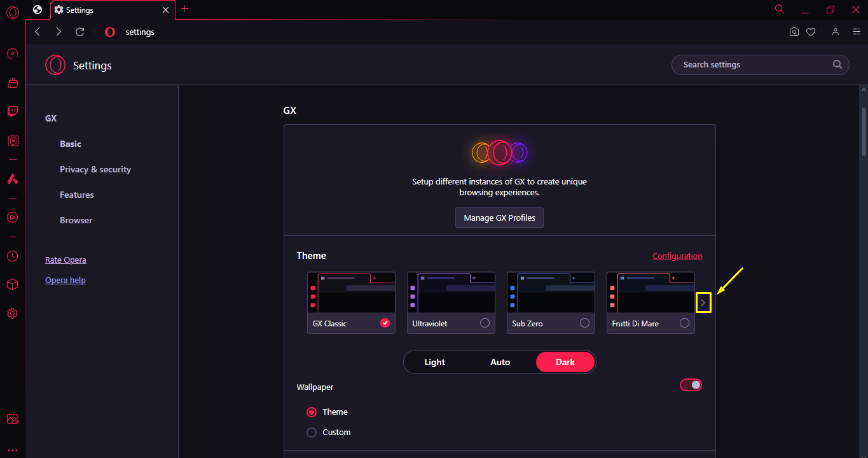Open the theme Configuration link

click(677, 256)
